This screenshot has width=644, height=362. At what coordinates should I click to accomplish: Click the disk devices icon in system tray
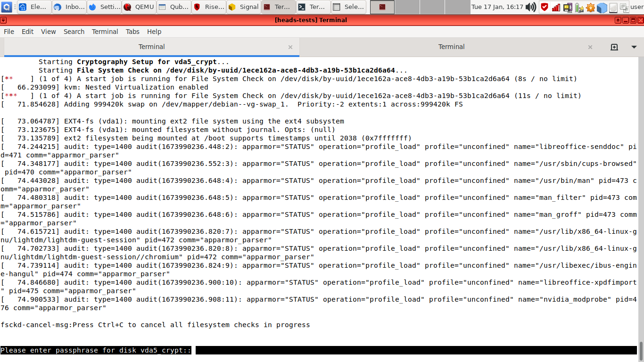(x=613, y=7)
